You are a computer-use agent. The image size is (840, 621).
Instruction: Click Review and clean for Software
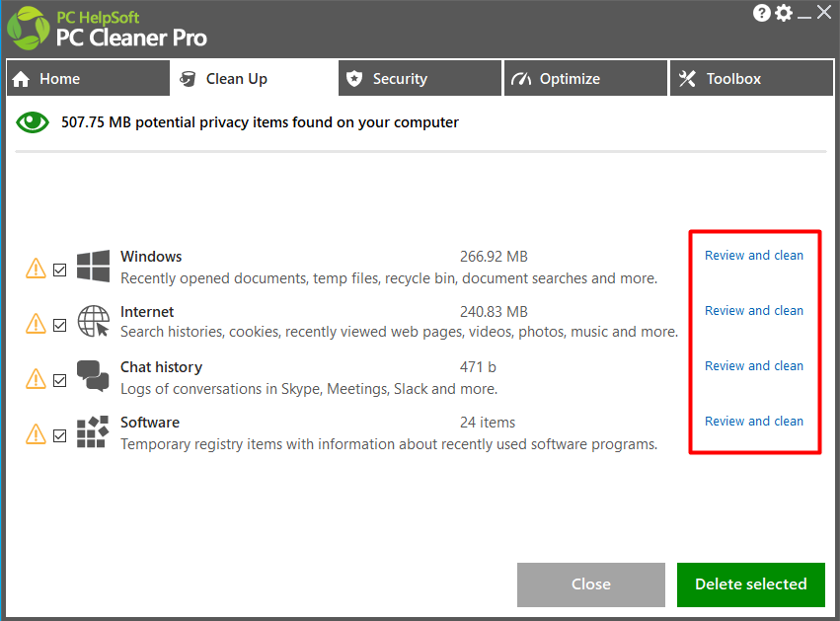coord(754,422)
